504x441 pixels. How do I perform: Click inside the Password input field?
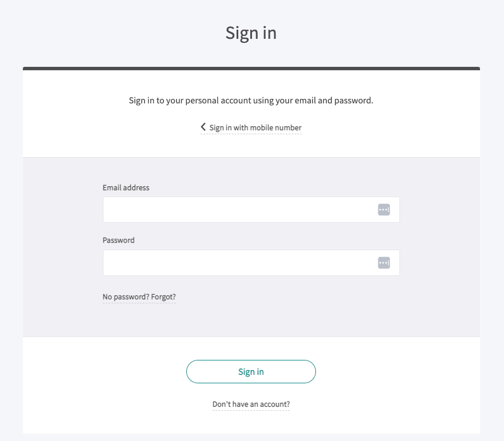pyautogui.click(x=240, y=262)
